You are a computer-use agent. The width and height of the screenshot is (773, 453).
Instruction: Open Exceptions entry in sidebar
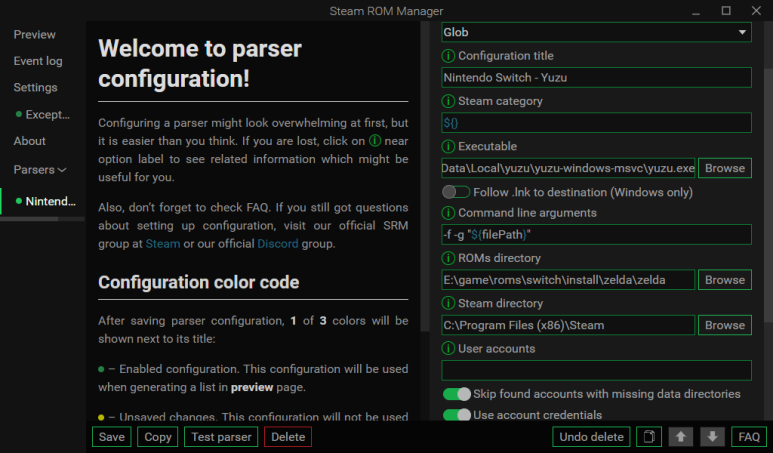(43, 114)
